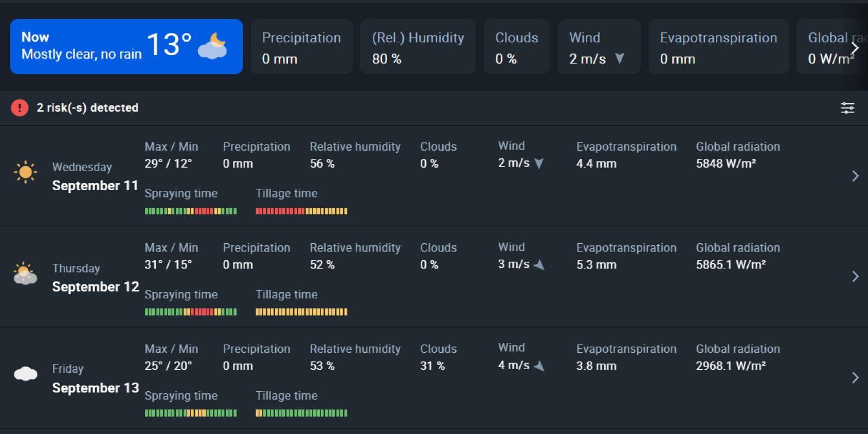Viewport: 868px width, 434px height.
Task: Click the partly cloudy icon for Thursday
Action: click(x=25, y=274)
